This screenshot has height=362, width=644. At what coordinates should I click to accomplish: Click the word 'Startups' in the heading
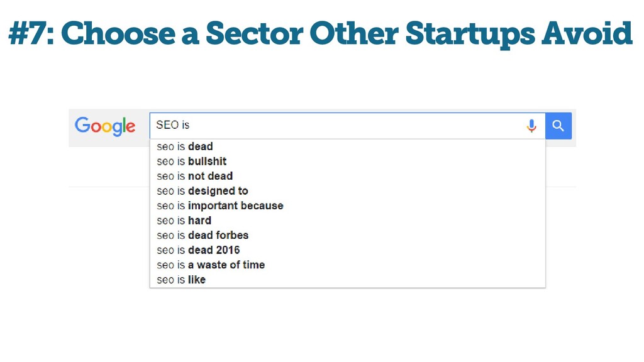(x=470, y=35)
